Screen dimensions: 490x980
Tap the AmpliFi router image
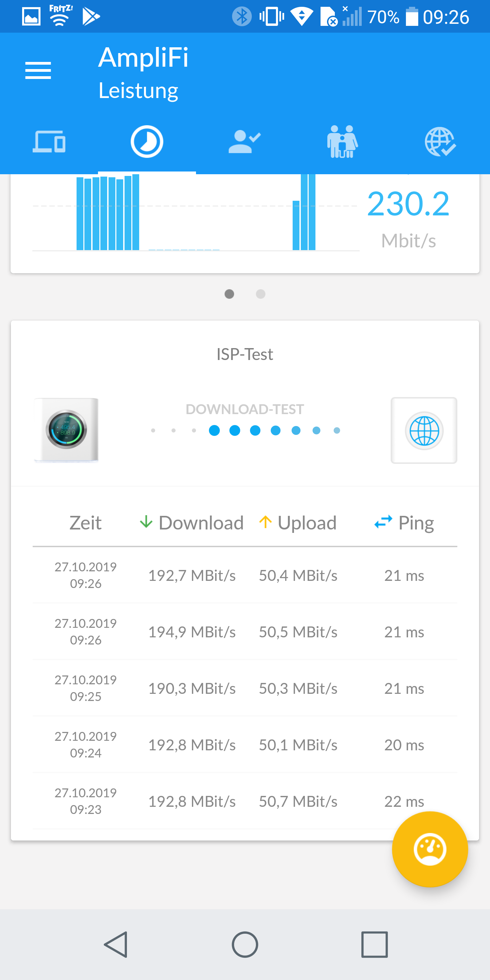(x=67, y=430)
